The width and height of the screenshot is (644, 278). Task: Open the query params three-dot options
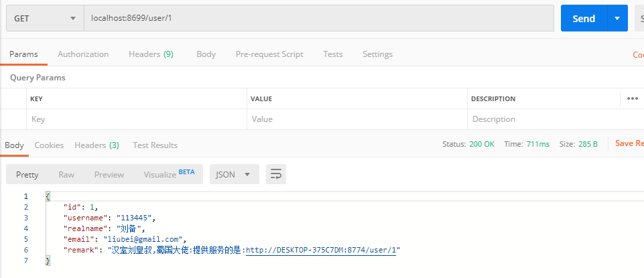coord(633,98)
